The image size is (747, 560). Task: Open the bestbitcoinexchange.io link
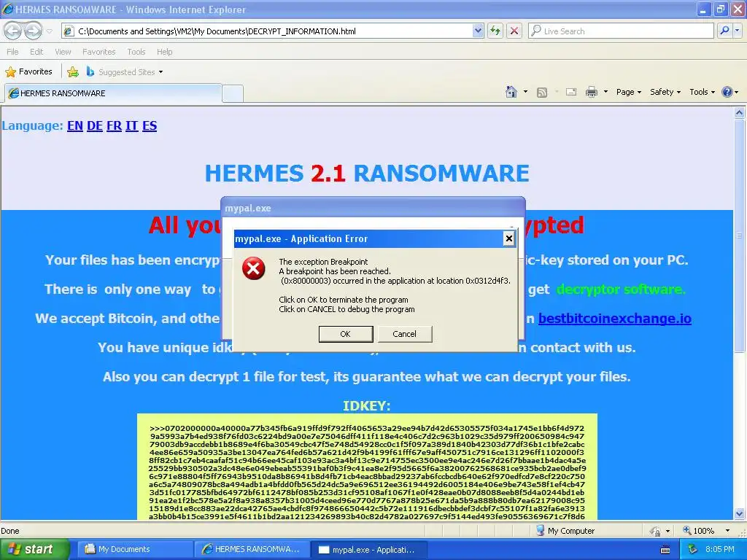click(614, 318)
